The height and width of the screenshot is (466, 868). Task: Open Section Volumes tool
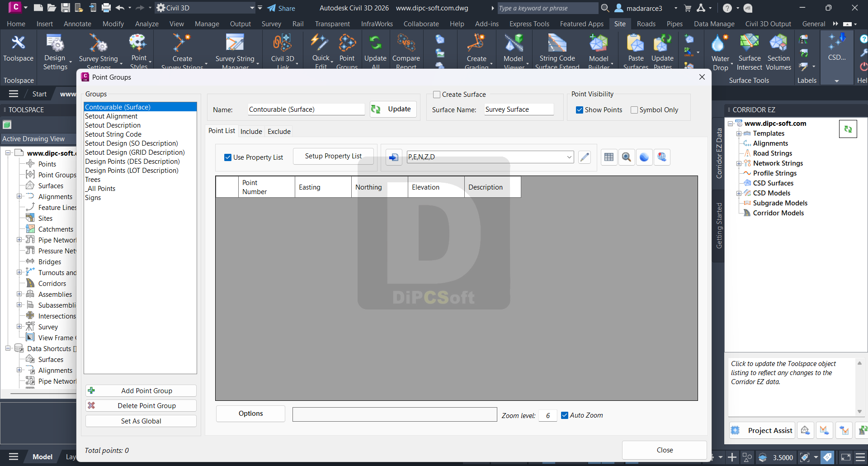pyautogui.click(x=778, y=52)
